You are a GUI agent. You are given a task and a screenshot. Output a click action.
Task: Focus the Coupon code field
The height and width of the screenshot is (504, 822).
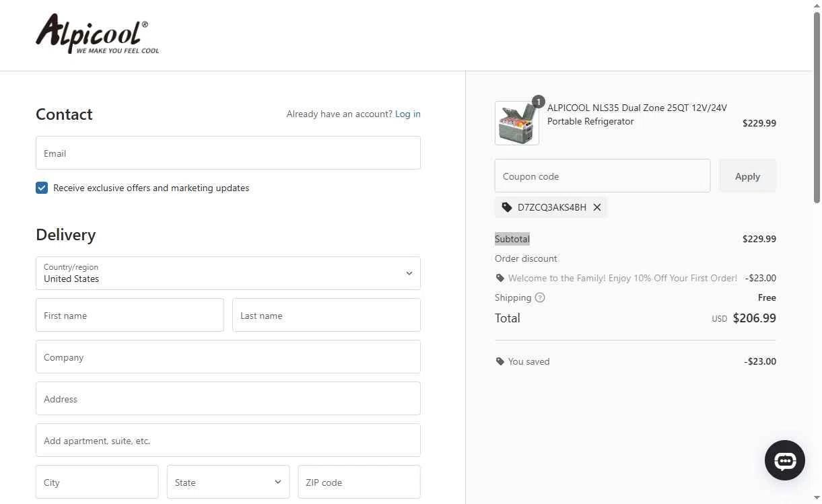coord(603,176)
